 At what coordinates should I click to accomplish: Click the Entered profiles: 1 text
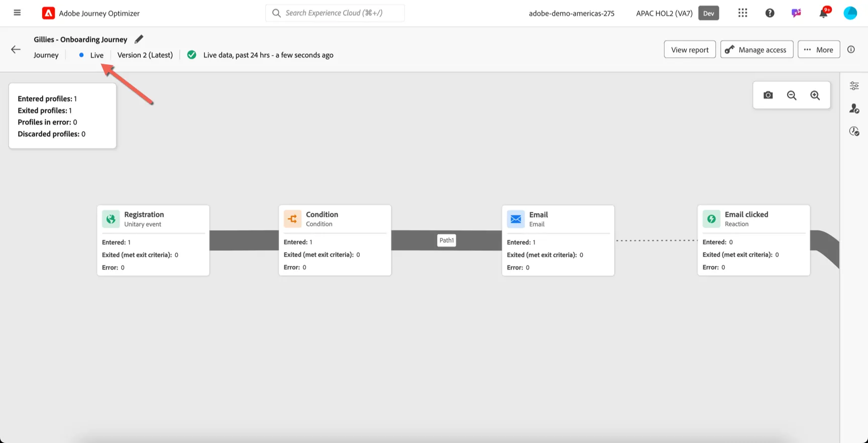pyautogui.click(x=47, y=99)
